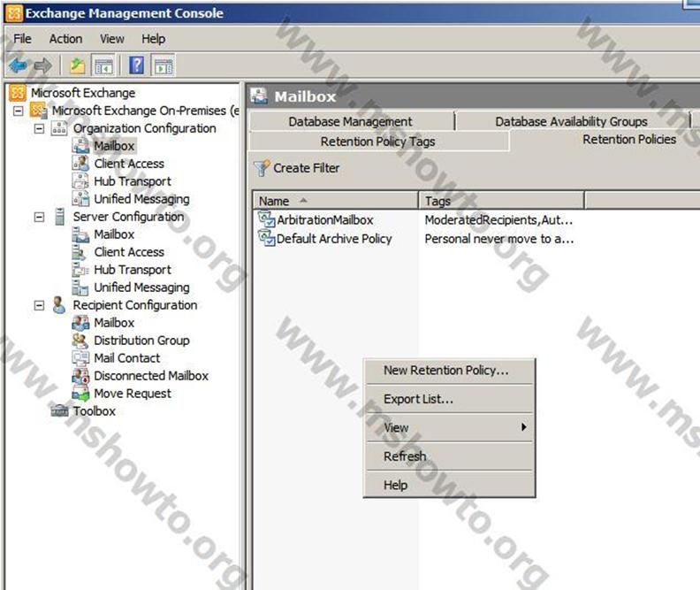Click the Back arrow toolbar icon

pos(19,66)
